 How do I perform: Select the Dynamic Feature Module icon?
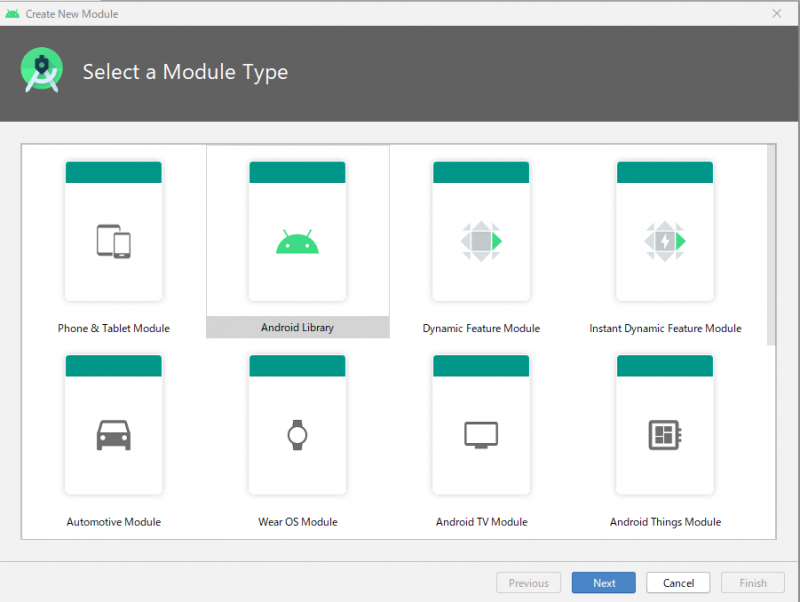point(481,240)
